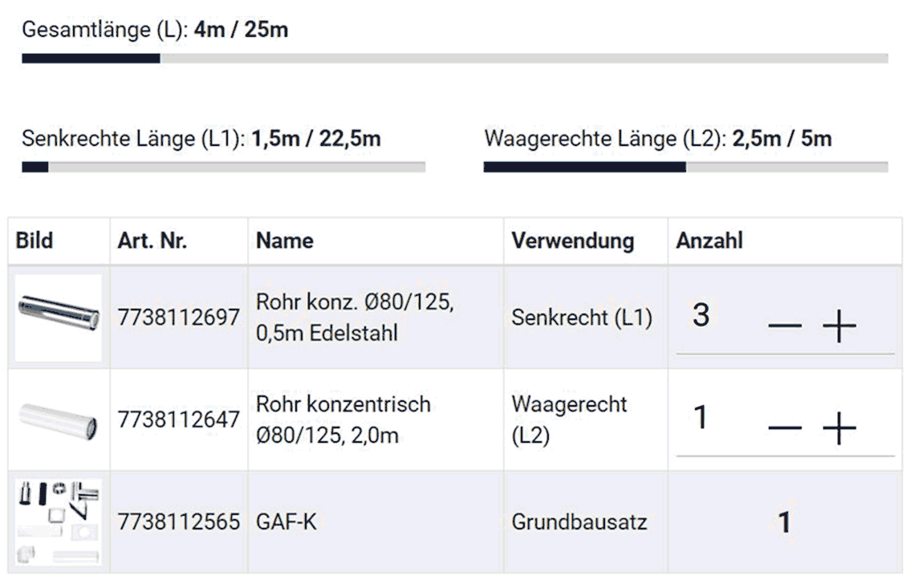
Task: Increase quantity of Rohr konz. 0,5m Edelstahl
Action: (839, 326)
